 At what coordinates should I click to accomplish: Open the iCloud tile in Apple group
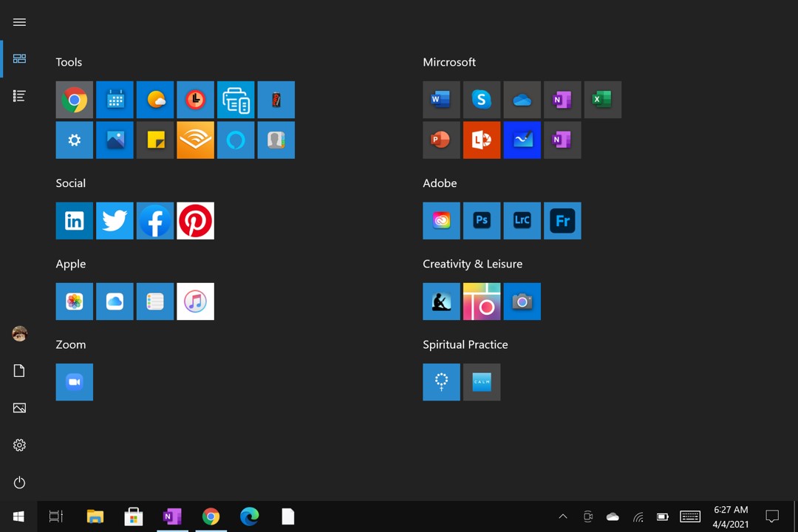point(115,301)
